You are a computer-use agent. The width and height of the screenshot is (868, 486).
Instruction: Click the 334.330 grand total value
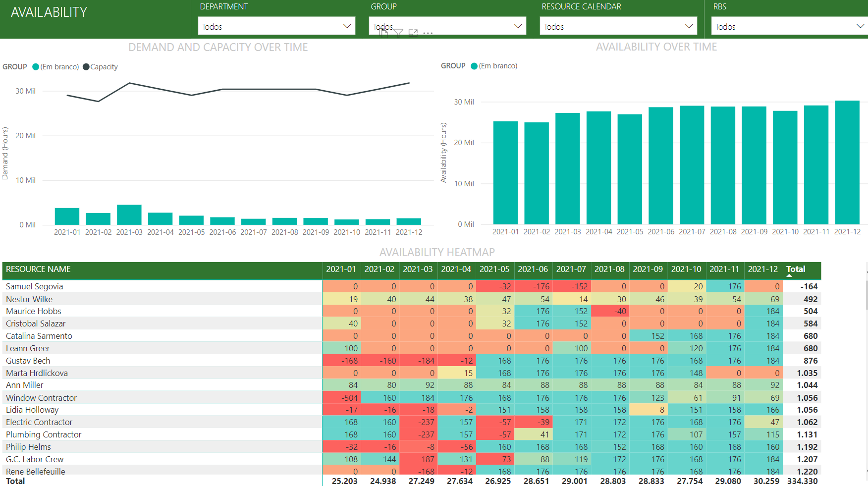(802, 481)
